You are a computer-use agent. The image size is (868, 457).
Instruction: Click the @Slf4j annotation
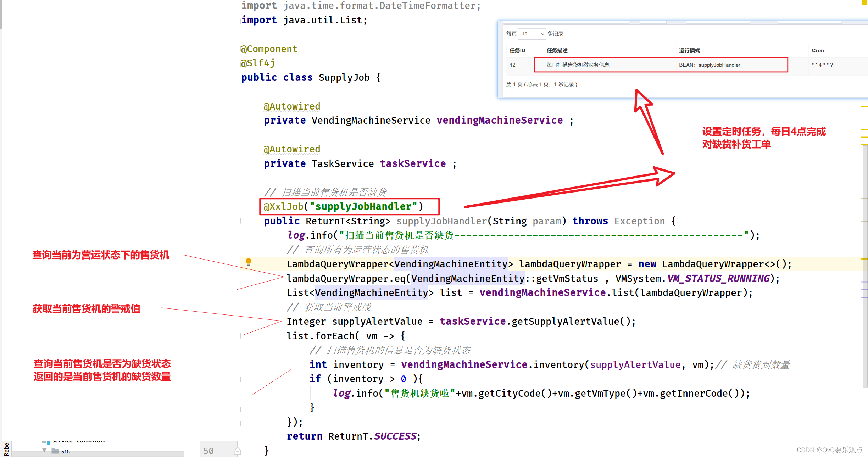[x=258, y=63]
